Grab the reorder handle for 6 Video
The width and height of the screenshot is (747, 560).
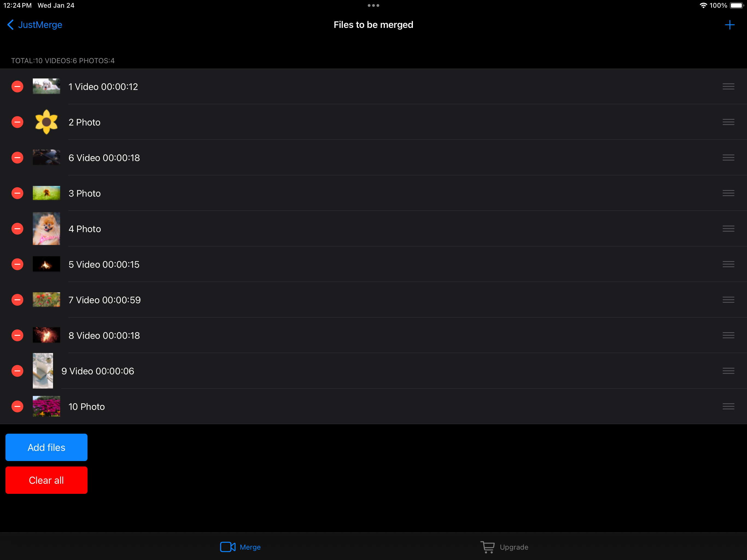click(728, 157)
